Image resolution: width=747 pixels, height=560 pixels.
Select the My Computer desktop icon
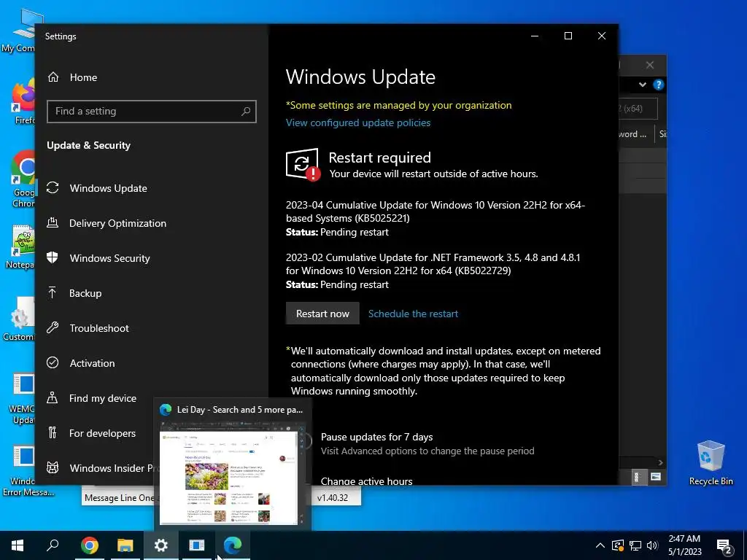pyautogui.click(x=18, y=31)
